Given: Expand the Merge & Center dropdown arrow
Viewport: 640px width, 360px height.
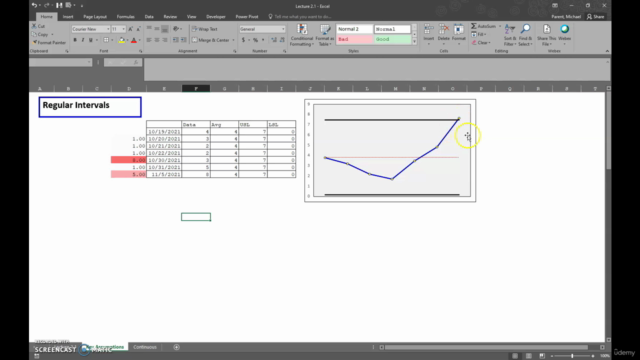Looking at the screenshot, I should [x=233, y=40].
